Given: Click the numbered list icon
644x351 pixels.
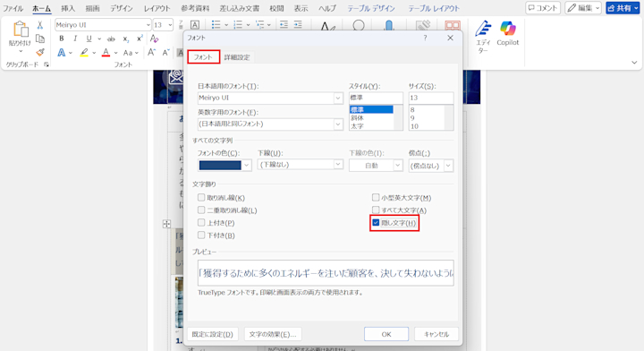Looking at the screenshot, I should [238, 25].
